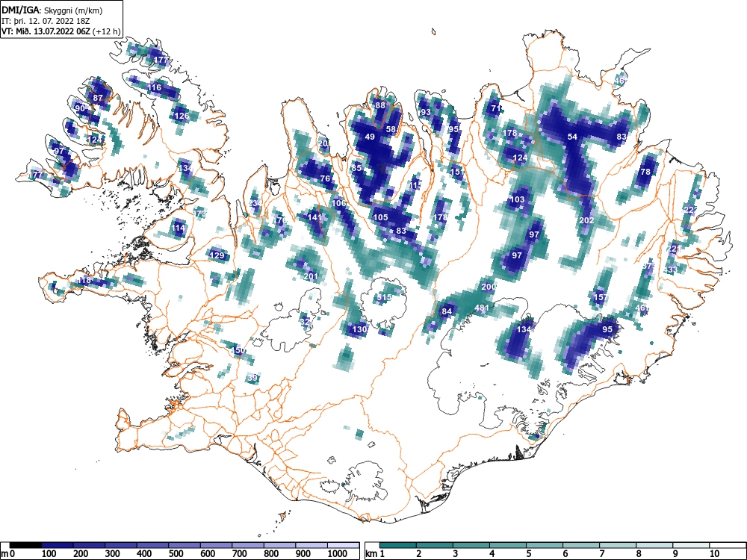Click visibility value '141' on the map
This screenshot has height=560, width=747.
(314, 217)
